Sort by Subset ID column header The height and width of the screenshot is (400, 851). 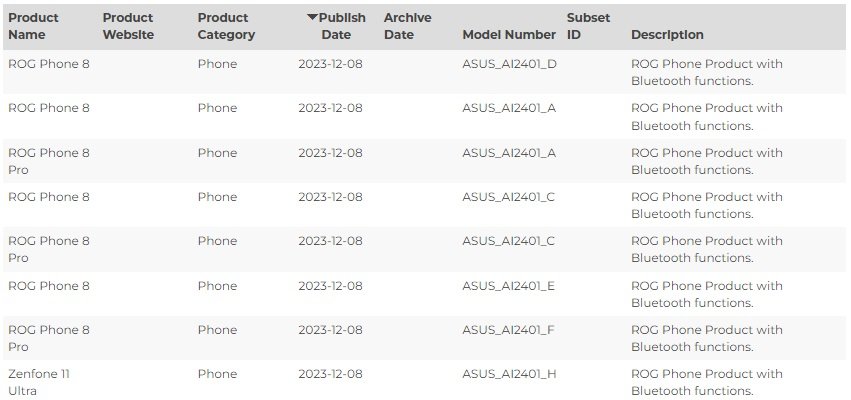click(x=588, y=26)
